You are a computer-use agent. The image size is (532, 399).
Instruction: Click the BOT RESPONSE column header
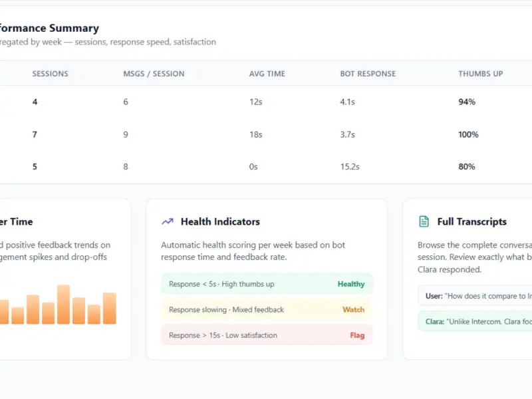point(368,74)
